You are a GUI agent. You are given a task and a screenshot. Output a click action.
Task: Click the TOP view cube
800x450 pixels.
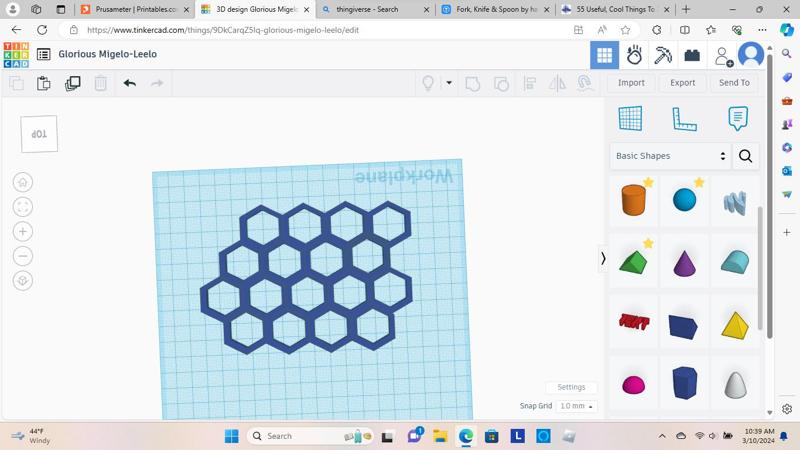(x=39, y=134)
